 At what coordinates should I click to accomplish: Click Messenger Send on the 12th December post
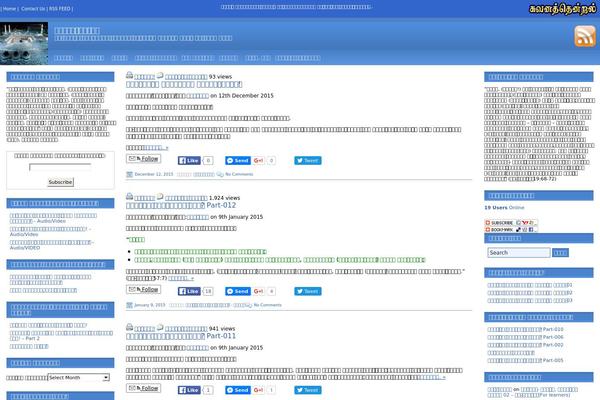pos(238,160)
